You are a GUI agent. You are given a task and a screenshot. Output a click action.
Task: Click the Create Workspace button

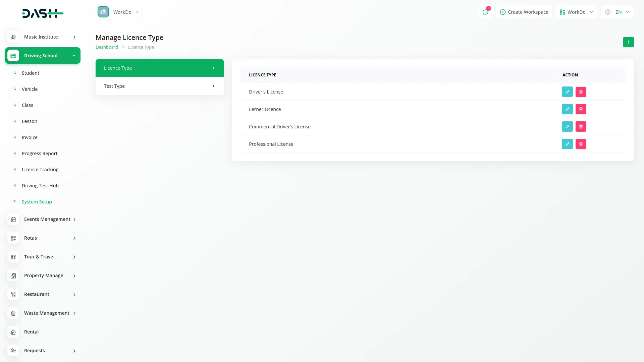click(x=524, y=12)
